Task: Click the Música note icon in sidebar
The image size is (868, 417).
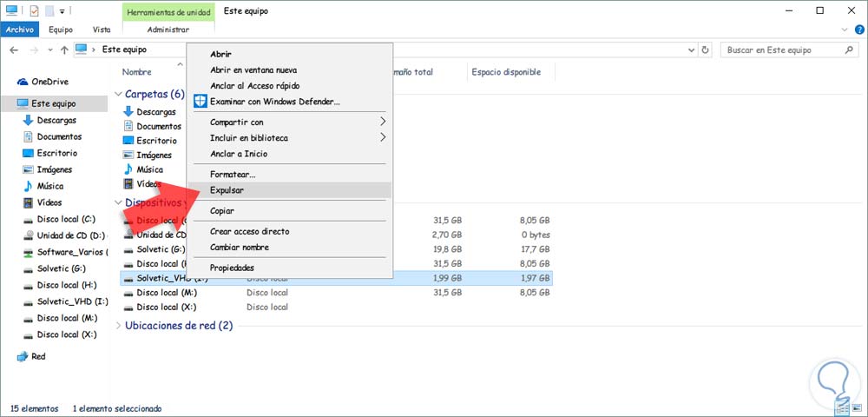Action: click(28, 186)
